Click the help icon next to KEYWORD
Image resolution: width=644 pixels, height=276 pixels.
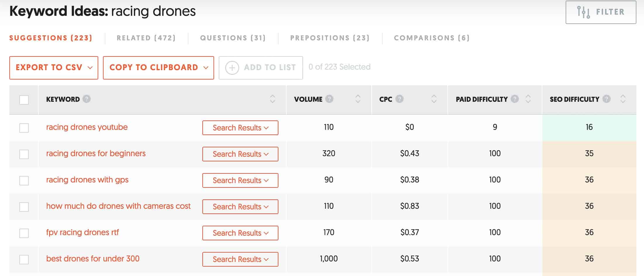87,99
